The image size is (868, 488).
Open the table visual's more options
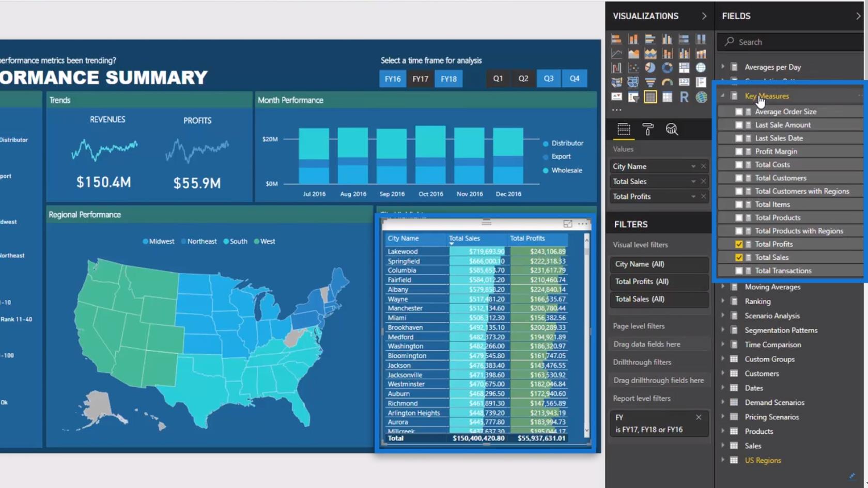(x=583, y=224)
